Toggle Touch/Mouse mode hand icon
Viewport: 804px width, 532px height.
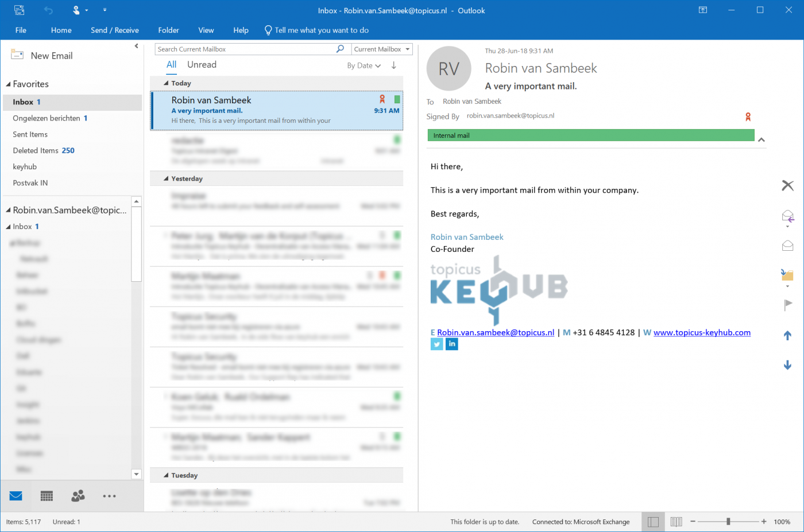click(x=76, y=10)
